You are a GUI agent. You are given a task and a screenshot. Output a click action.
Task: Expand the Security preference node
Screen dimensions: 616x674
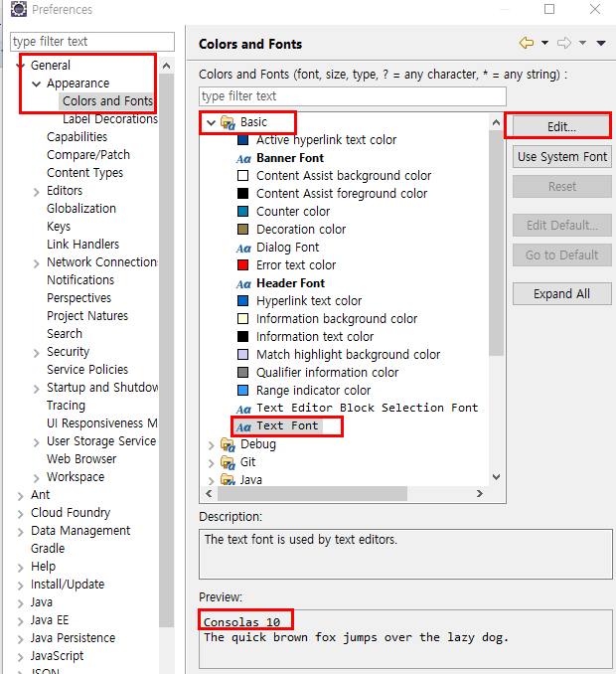coord(37,353)
